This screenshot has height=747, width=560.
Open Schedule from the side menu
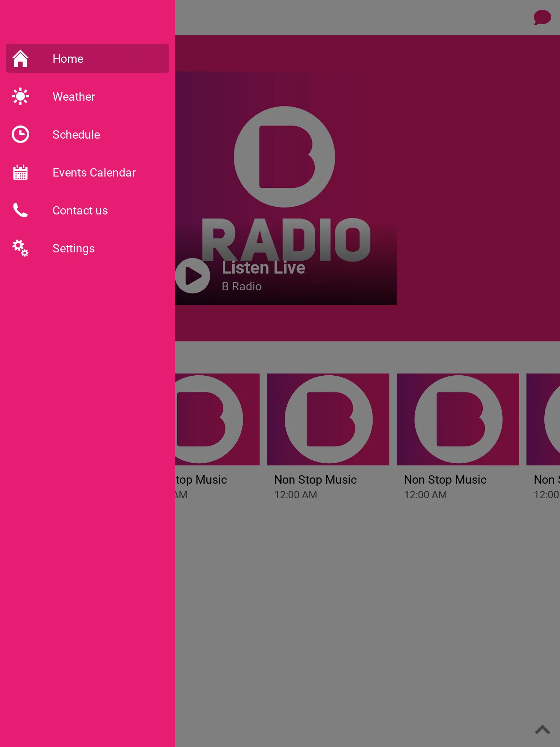coord(87,135)
